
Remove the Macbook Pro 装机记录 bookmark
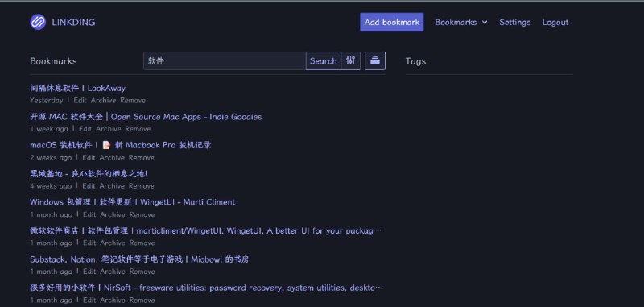click(x=142, y=157)
